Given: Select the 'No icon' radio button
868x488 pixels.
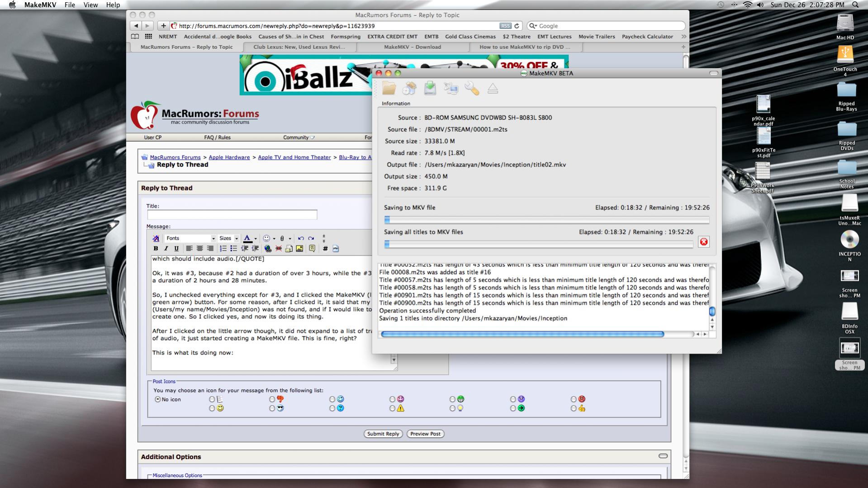Looking at the screenshot, I should (157, 399).
